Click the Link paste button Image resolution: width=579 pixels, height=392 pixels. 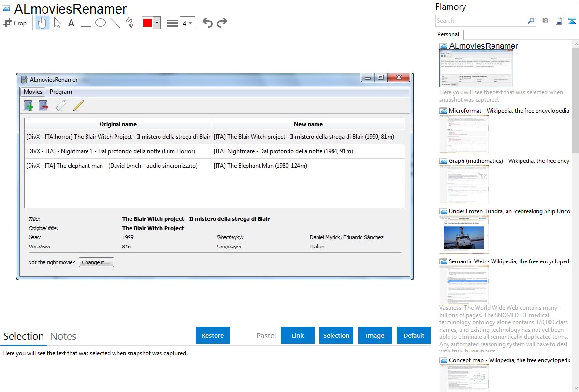[x=298, y=335]
